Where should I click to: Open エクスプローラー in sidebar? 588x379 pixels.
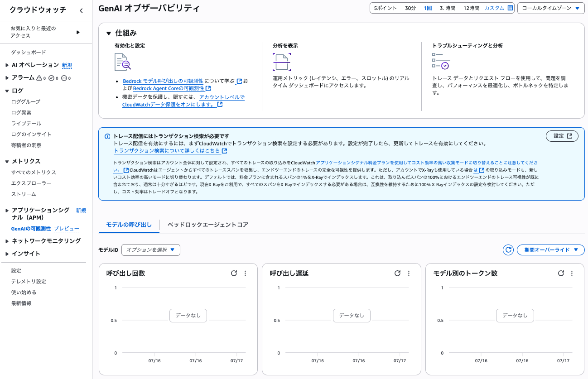click(x=31, y=183)
